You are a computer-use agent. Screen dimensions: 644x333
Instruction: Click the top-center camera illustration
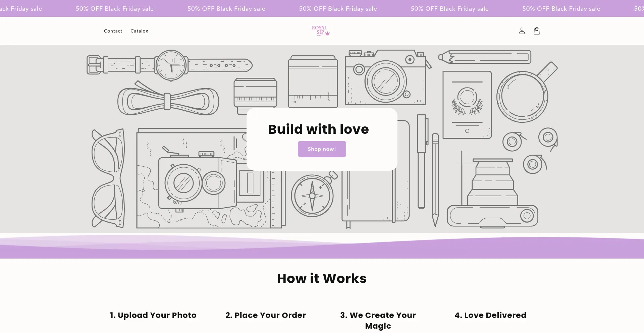[x=385, y=79]
